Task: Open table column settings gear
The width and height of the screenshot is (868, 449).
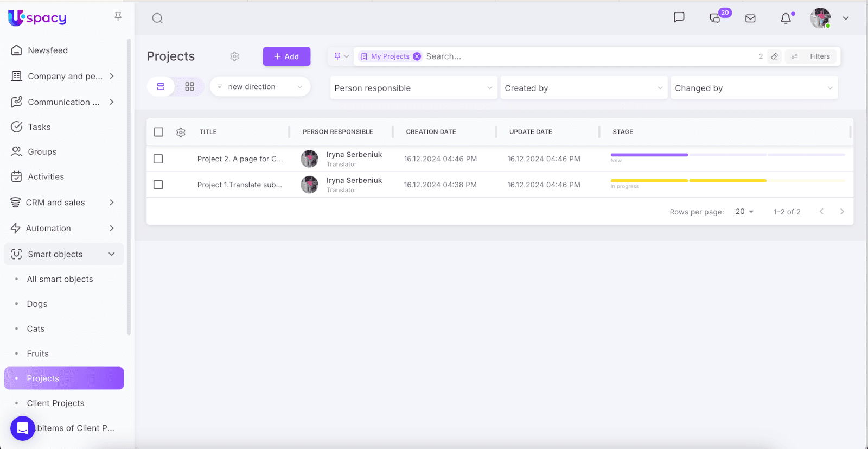Action: (x=181, y=132)
